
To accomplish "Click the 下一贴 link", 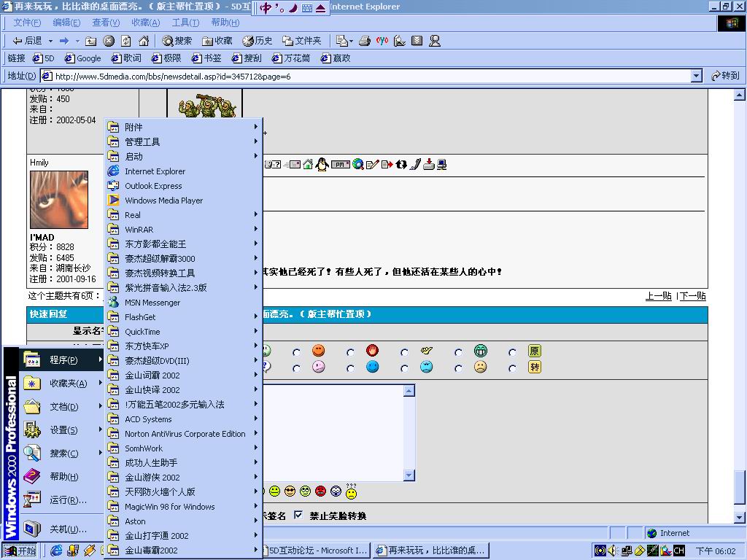I will tap(693, 296).
